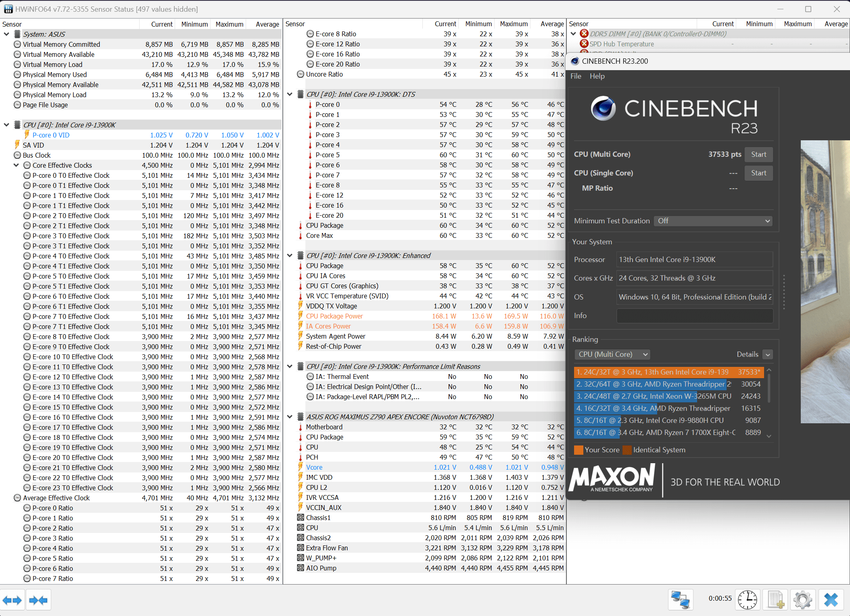Screen dimensions: 850x616
Task: Click the P-core 0 VID lightning icon
Action: (x=27, y=135)
